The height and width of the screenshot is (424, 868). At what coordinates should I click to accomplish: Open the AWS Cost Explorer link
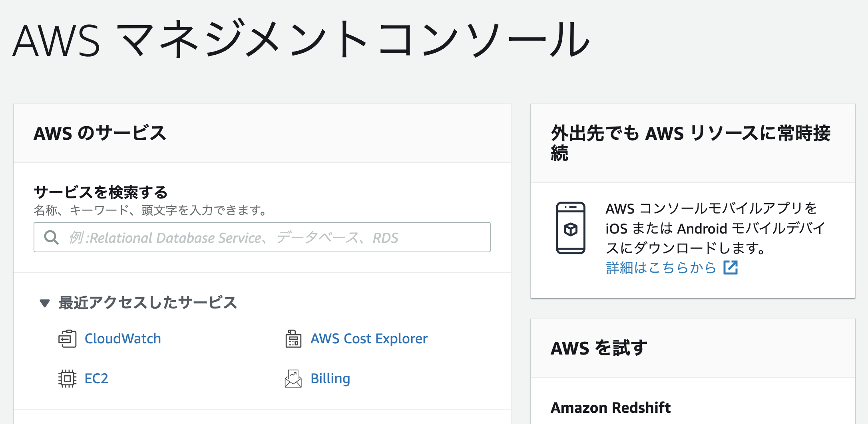point(369,339)
